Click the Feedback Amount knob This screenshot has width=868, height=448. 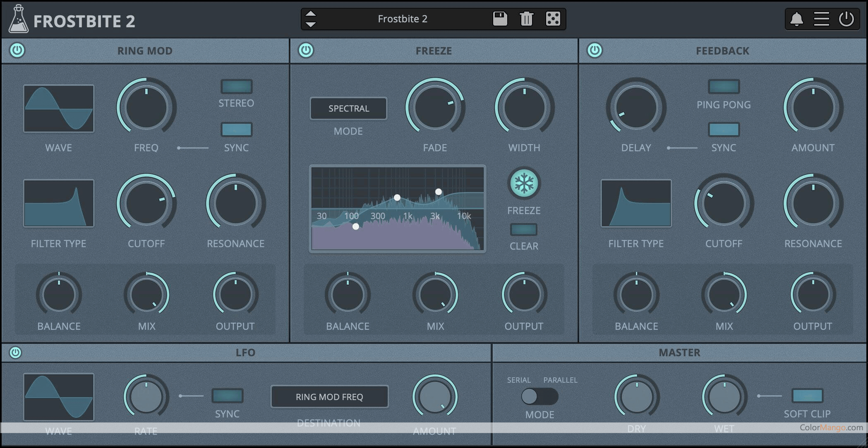point(813,107)
